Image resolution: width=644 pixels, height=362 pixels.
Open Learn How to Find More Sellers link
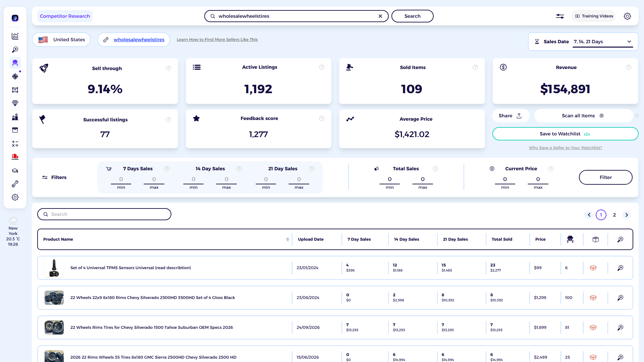coord(217,40)
